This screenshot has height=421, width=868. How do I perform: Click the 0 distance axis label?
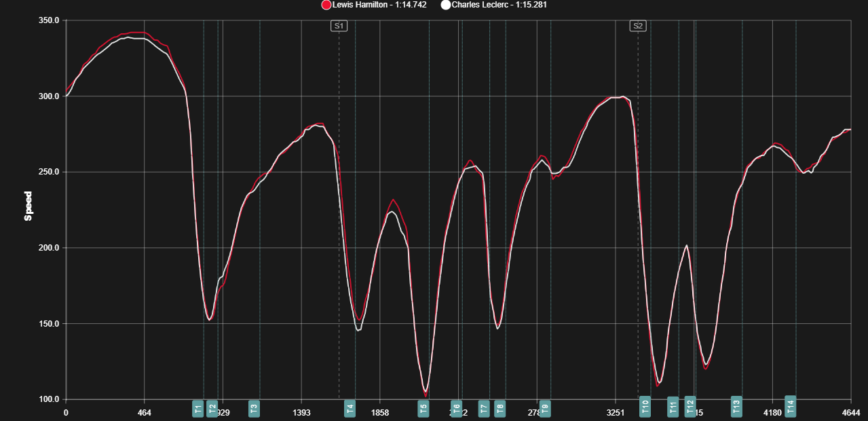pos(66,412)
